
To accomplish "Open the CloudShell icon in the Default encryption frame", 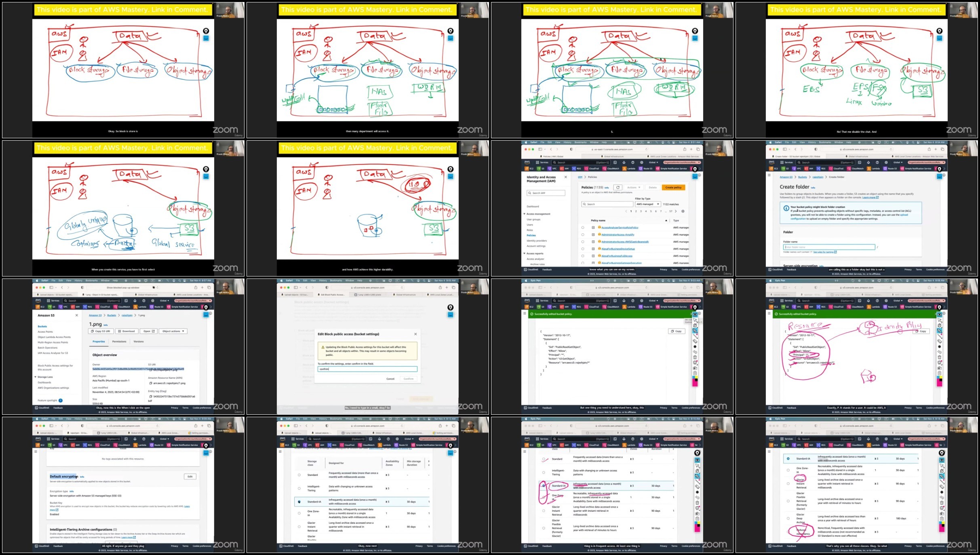I will [x=36, y=546].
